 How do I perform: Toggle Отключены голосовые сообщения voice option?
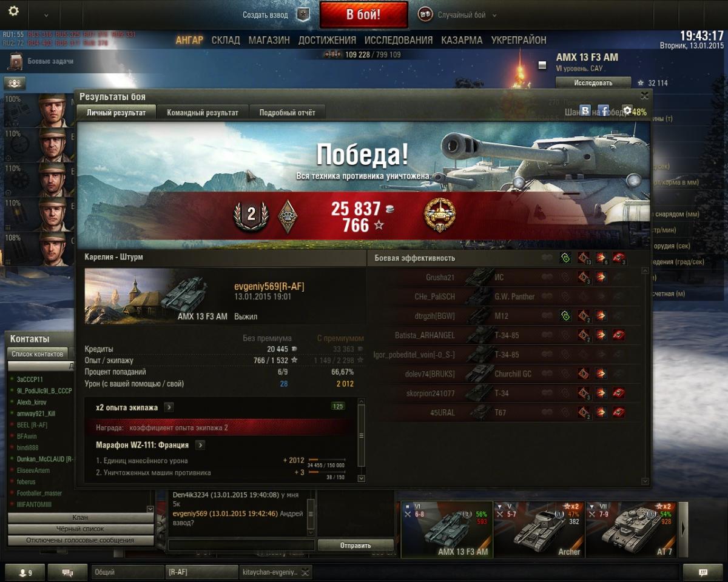tap(80, 540)
